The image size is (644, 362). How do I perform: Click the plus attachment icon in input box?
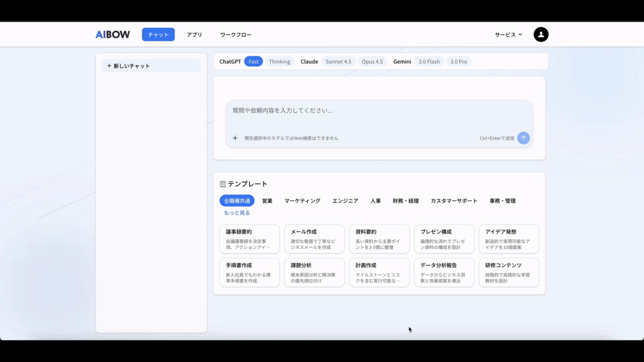[x=235, y=138]
